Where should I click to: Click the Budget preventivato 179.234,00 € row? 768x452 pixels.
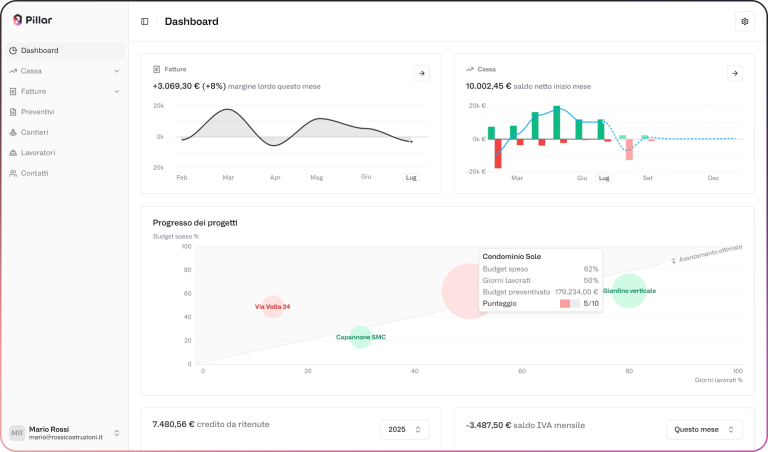540,292
